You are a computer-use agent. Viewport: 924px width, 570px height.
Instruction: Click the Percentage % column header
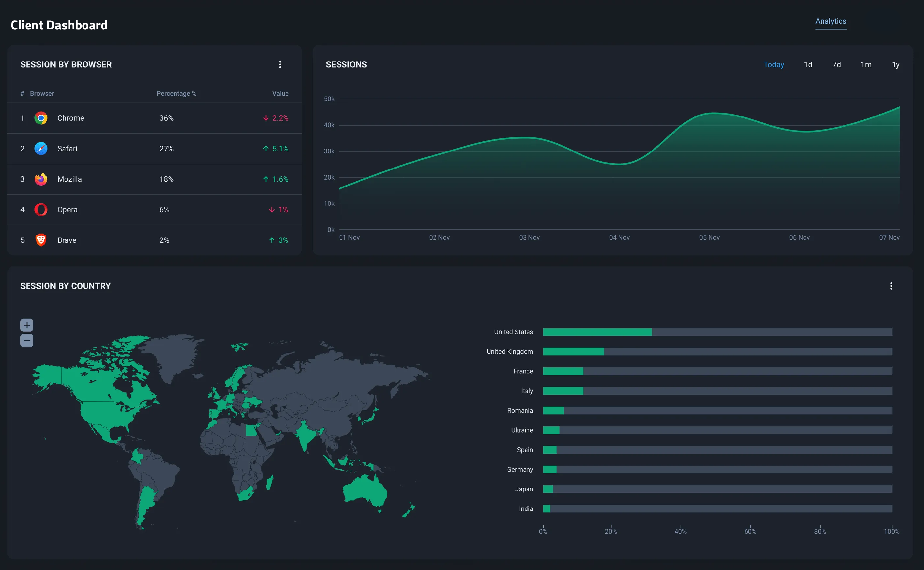[176, 93]
